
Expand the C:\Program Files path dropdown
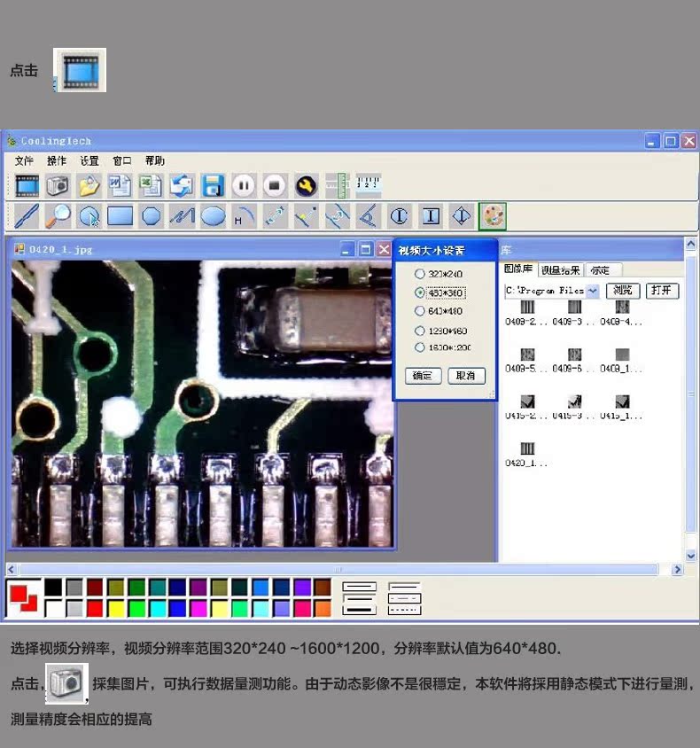pyautogui.click(x=592, y=291)
